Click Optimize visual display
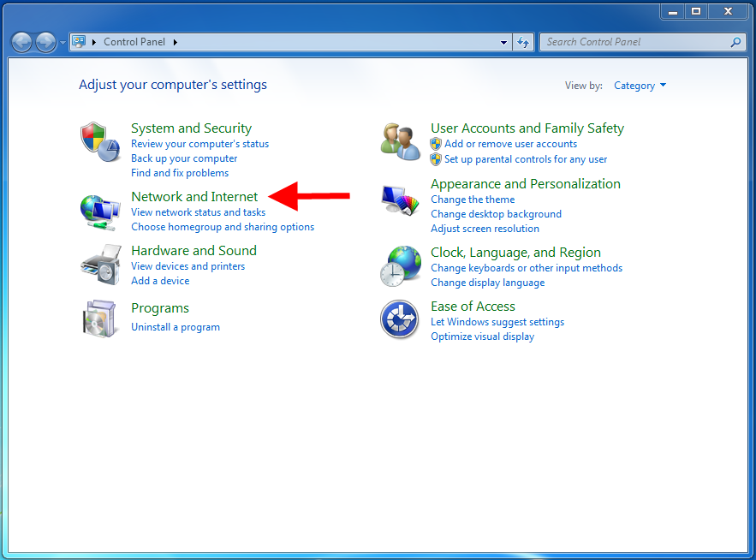The height and width of the screenshot is (560, 756). point(482,337)
